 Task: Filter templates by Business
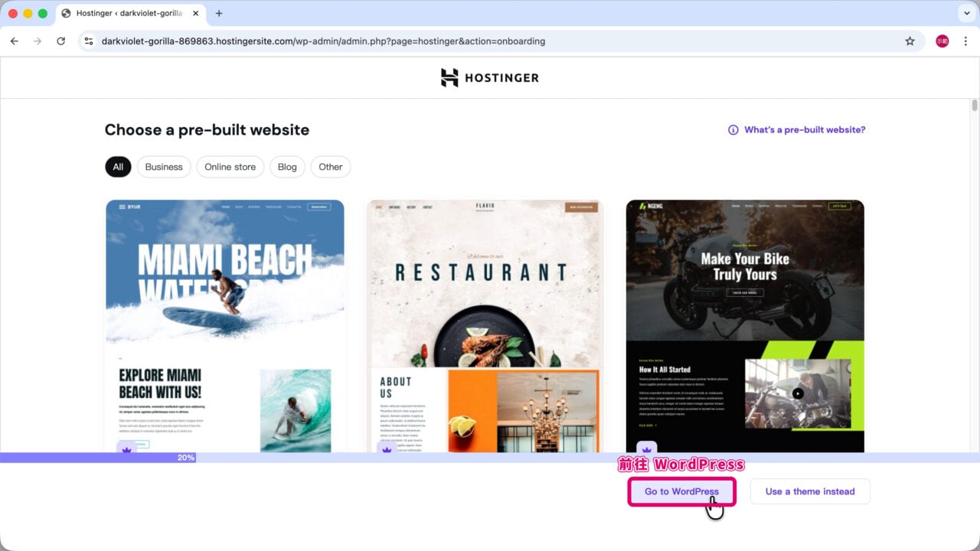pyautogui.click(x=164, y=167)
